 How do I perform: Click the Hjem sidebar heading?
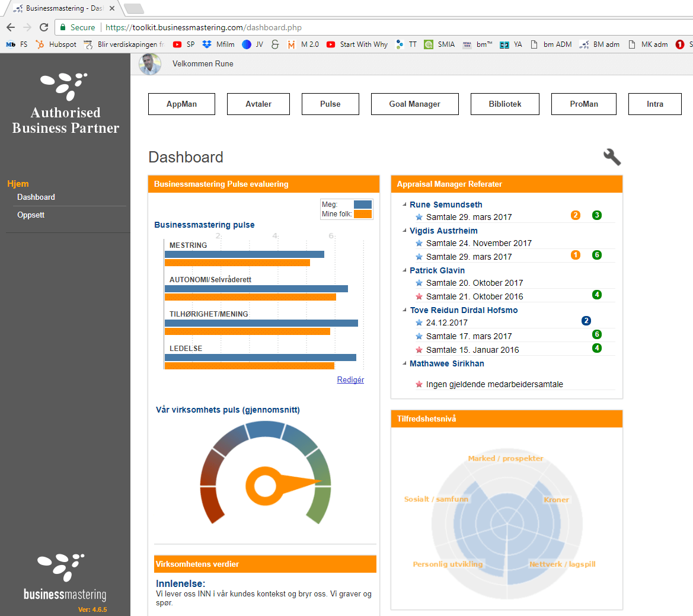pyautogui.click(x=18, y=183)
